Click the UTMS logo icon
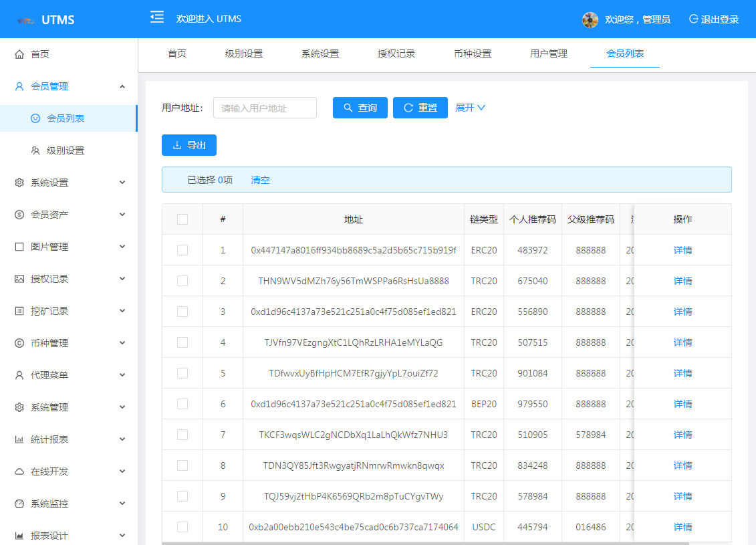Viewport: 756px width, 545px height. coord(25,20)
